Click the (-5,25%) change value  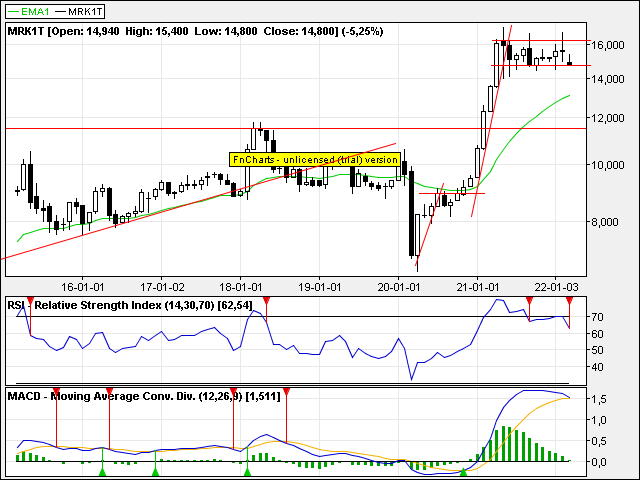[362, 31]
